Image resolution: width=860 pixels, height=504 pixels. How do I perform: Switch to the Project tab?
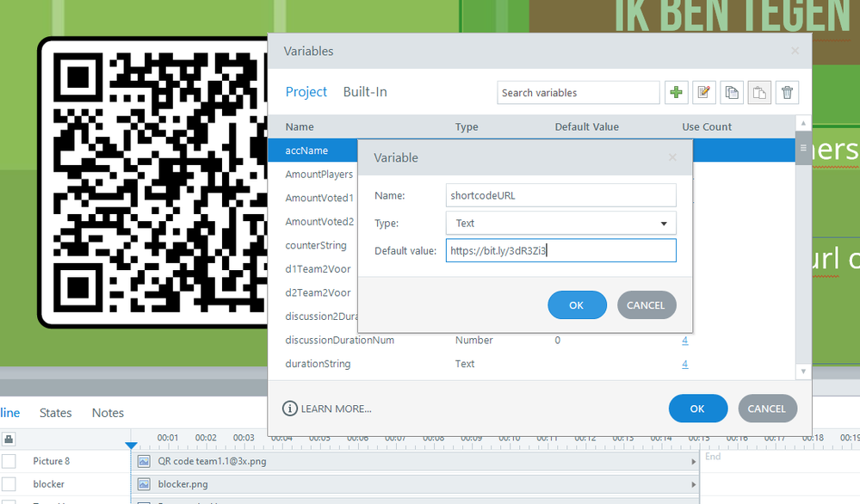point(306,92)
